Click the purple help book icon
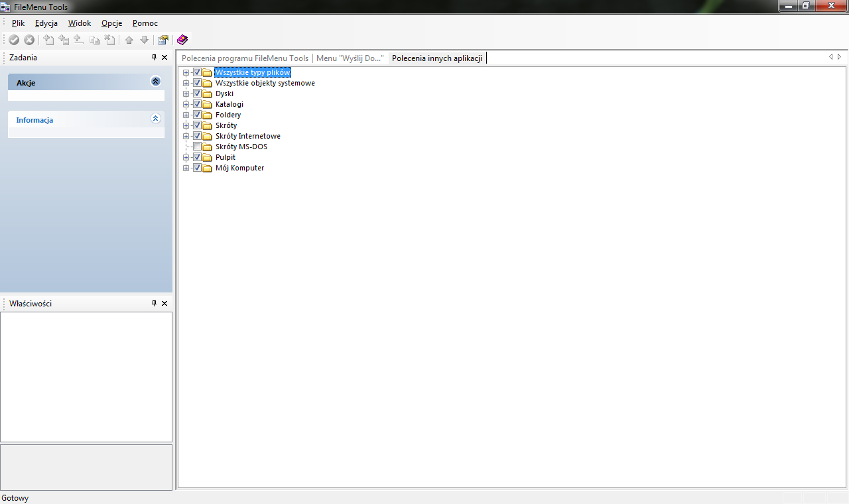Image resolution: width=849 pixels, height=504 pixels. tap(182, 40)
